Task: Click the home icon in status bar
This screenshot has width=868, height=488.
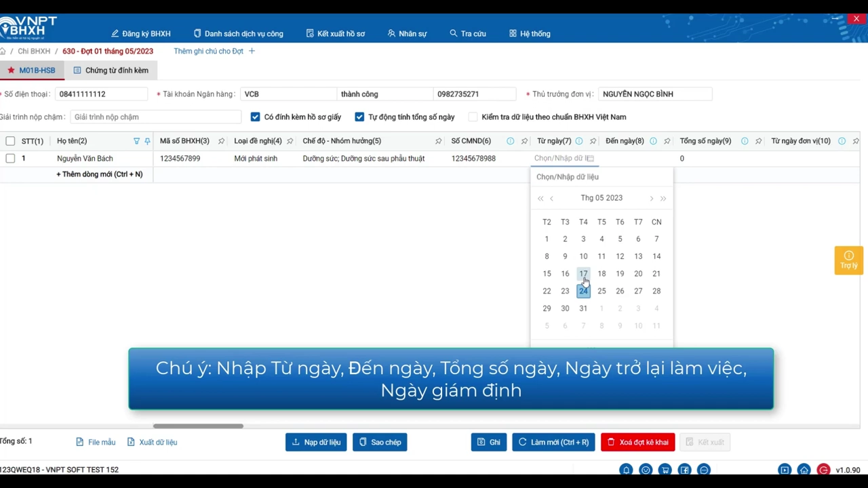Action: point(804,470)
